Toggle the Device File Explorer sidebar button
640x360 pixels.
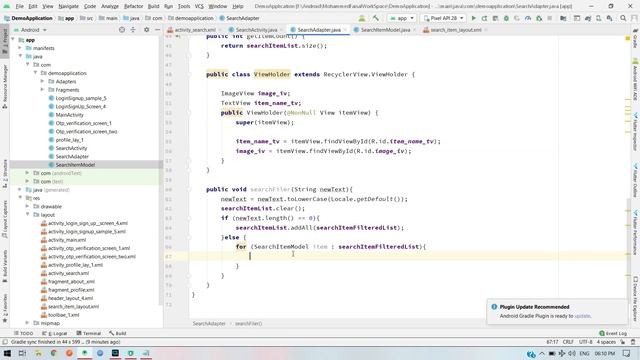[636, 299]
